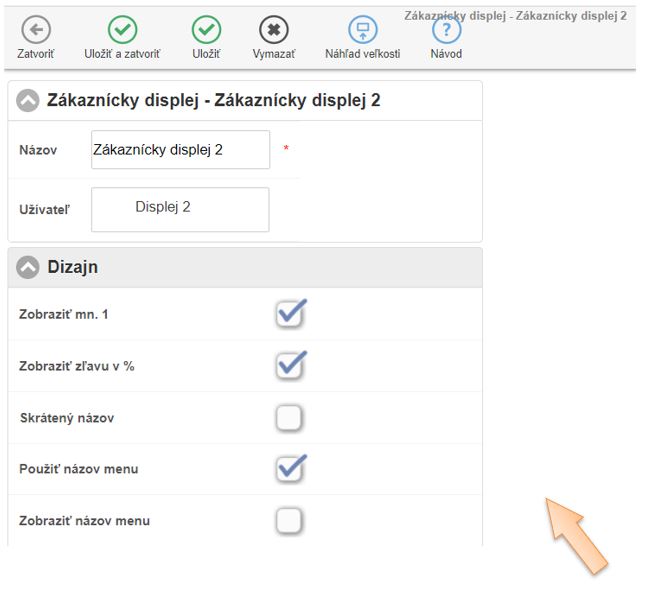Tick the Zobraziť názov menu checkbox
This screenshot has height=615, width=665.
[289, 521]
